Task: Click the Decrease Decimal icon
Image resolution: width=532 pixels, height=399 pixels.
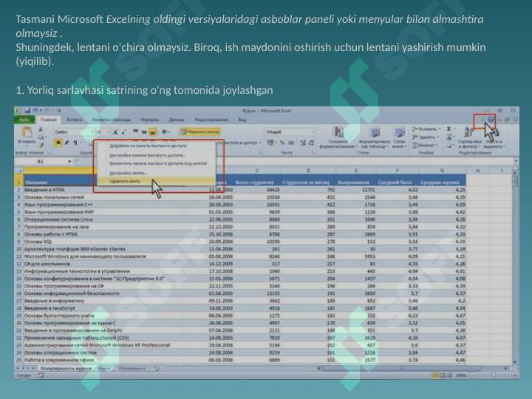Action: tap(311, 143)
